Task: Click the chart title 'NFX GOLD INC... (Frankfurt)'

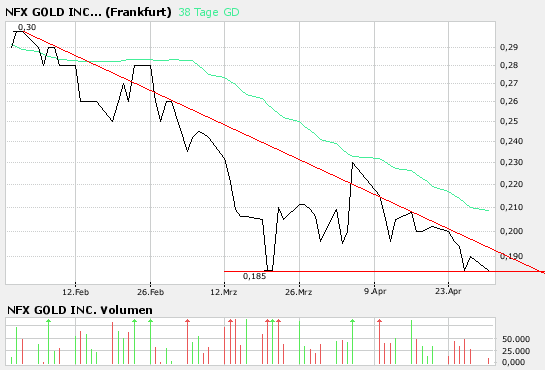Action: [x=88, y=12]
